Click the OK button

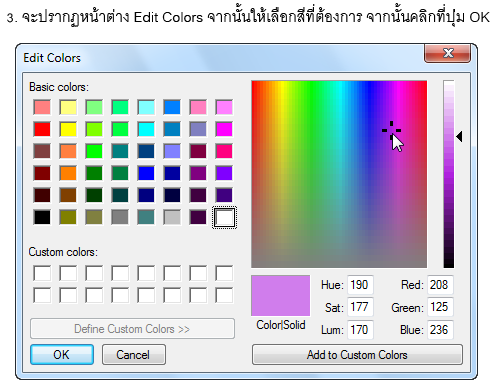62,354
